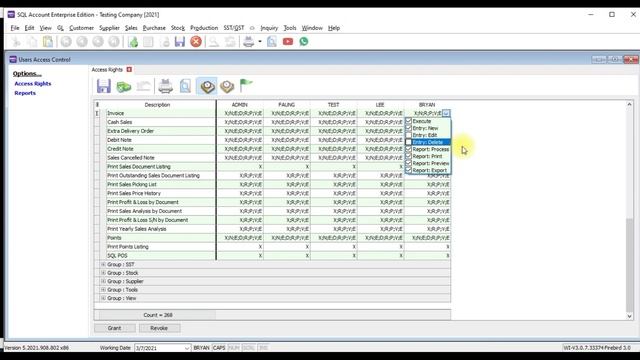Click the vertical scrollbar thumb of grid

629,264
